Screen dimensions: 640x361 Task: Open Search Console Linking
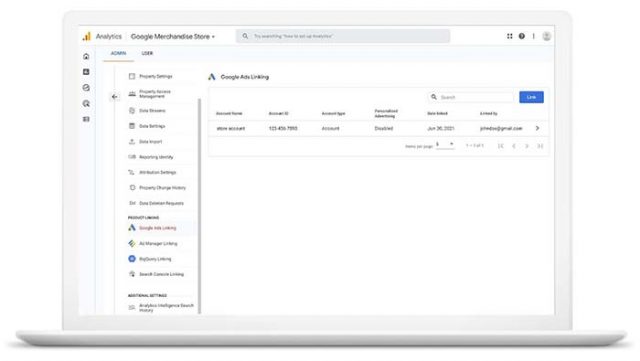(x=161, y=274)
